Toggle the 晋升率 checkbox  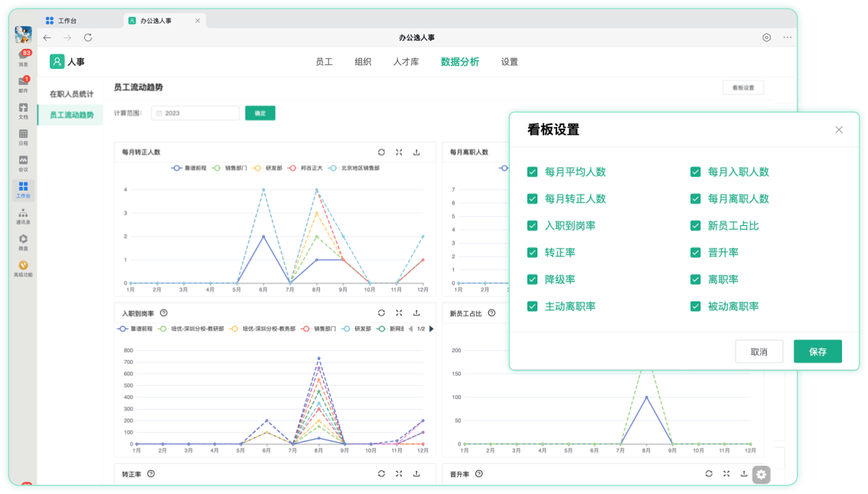696,253
